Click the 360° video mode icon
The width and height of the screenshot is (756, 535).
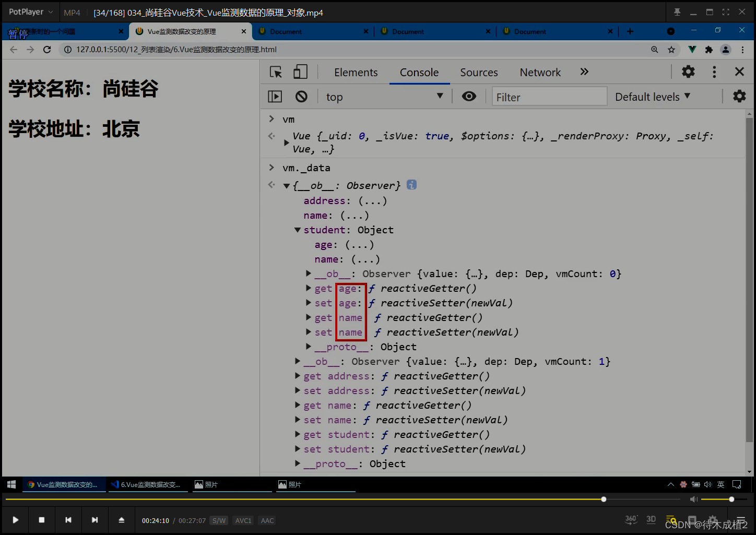click(x=631, y=519)
